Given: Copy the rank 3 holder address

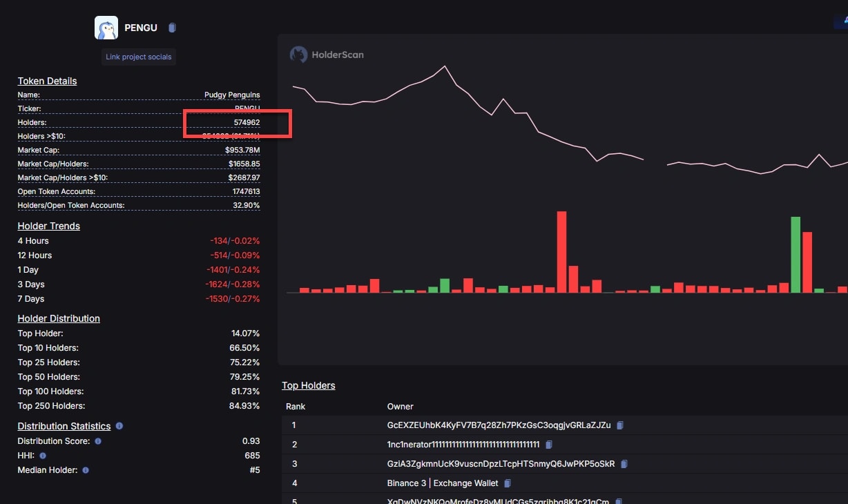Looking at the screenshot, I should point(624,464).
